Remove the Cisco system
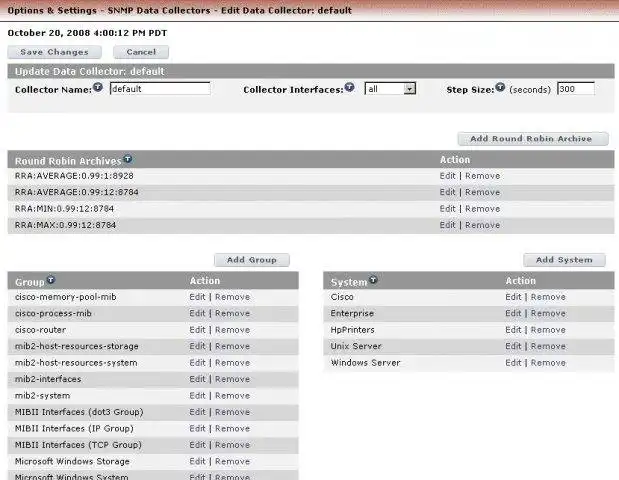This screenshot has width=619, height=480. tap(548, 297)
